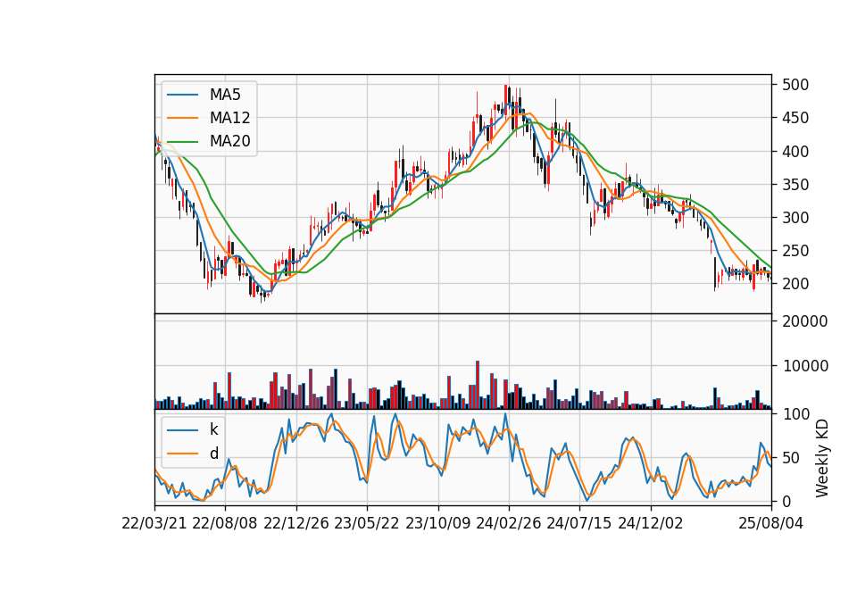The height and width of the screenshot is (616, 857).
Task: Click the 350 price axis tick
Action: click(x=795, y=185)
